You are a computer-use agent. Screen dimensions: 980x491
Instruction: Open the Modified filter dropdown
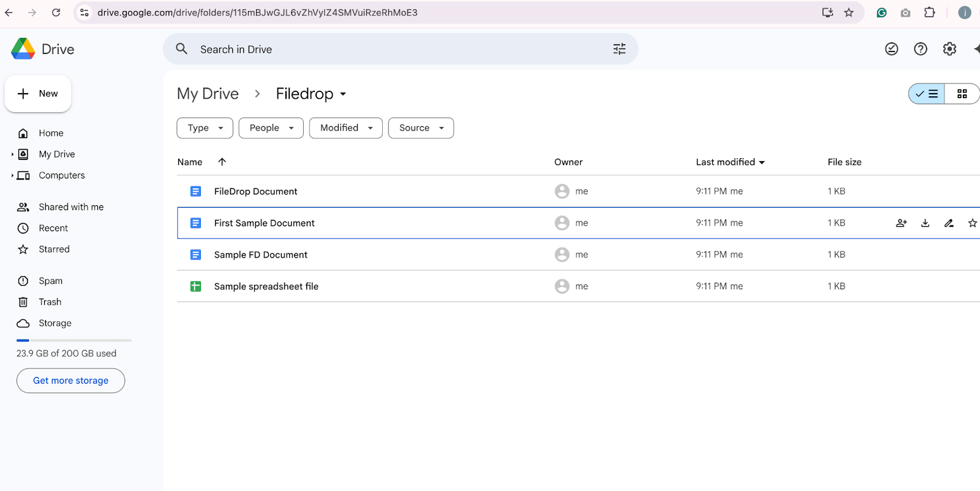pyautogui.click(x=345, y=128)
